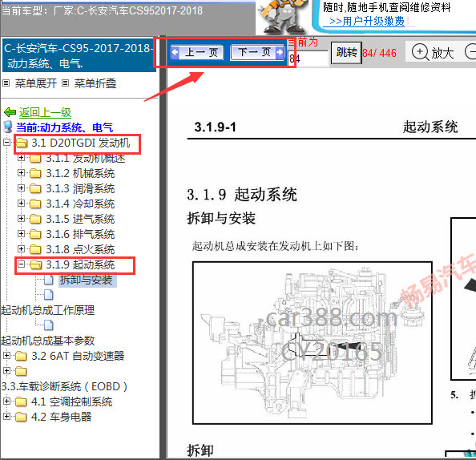Click the engine starter diagram image

(x=312, y=342)
